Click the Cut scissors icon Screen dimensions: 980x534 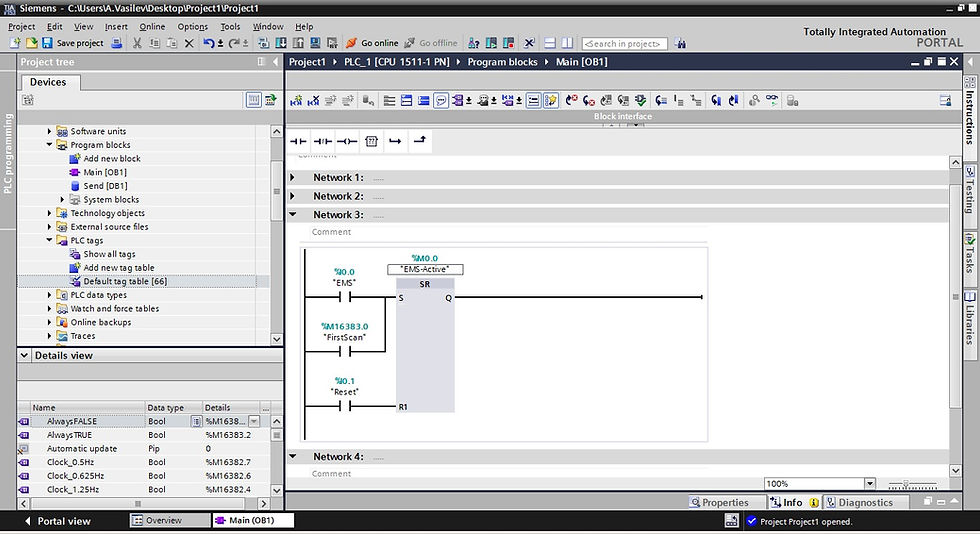[137, 43]
